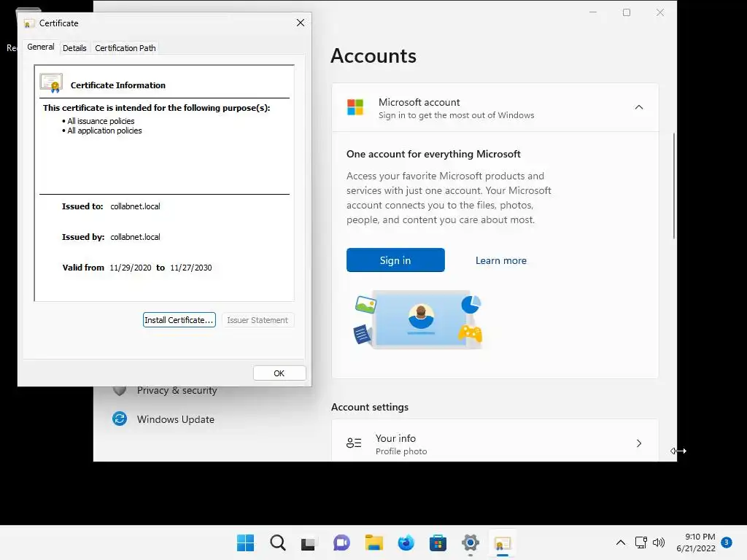This screenshot has width=747, height=560.
Task: Open the Details tab in Certificate dialog
Action: [x=74, y=48]
